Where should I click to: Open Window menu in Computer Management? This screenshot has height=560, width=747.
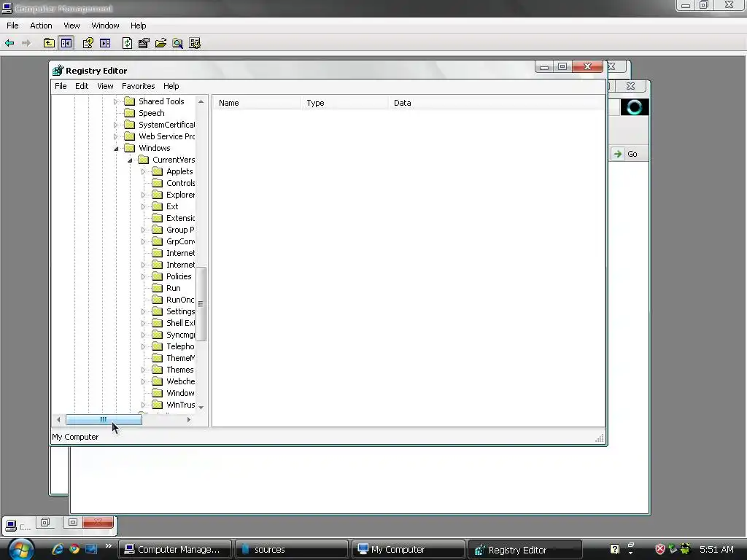point(105,26)
